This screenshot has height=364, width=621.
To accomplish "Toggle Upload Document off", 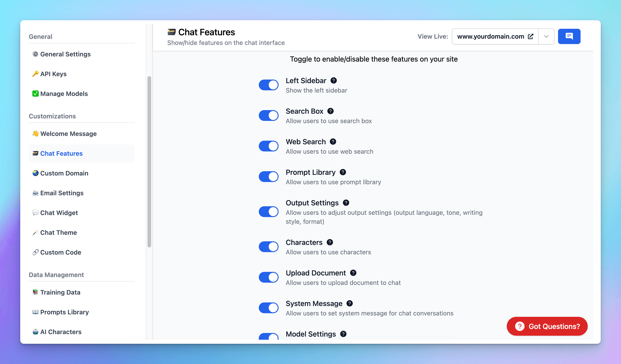I will pos(268,277).
